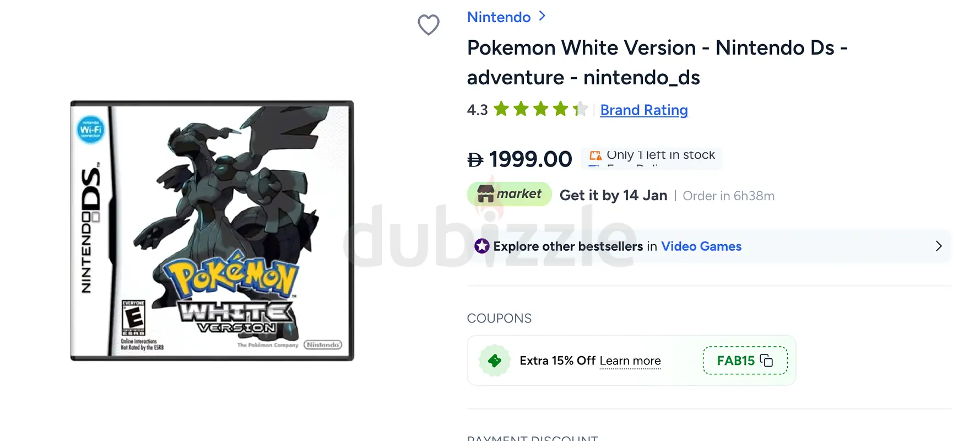Open the Brand Rating link

tap(644, 110)
